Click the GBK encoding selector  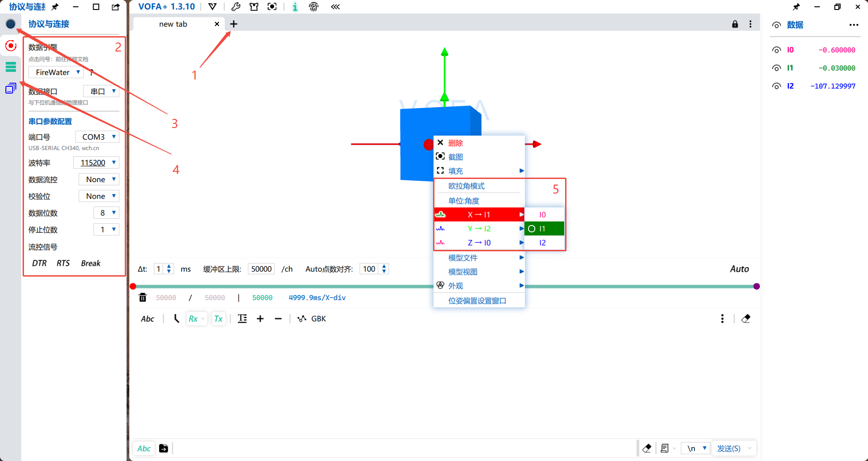point(312,319)
